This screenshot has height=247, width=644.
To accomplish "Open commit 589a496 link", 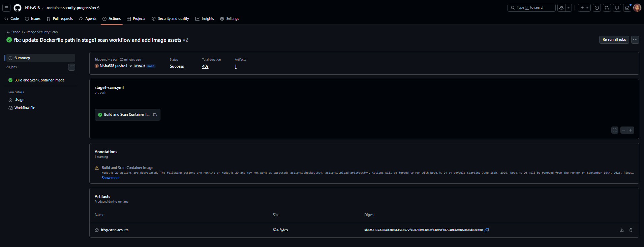I will pyautogui.click(x=139, y=66).
